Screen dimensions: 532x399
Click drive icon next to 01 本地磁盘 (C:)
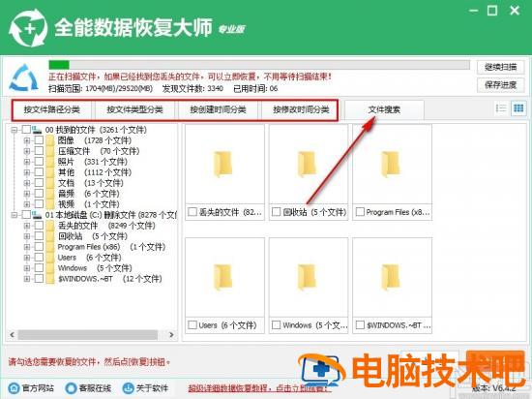(x=37, y=215)
